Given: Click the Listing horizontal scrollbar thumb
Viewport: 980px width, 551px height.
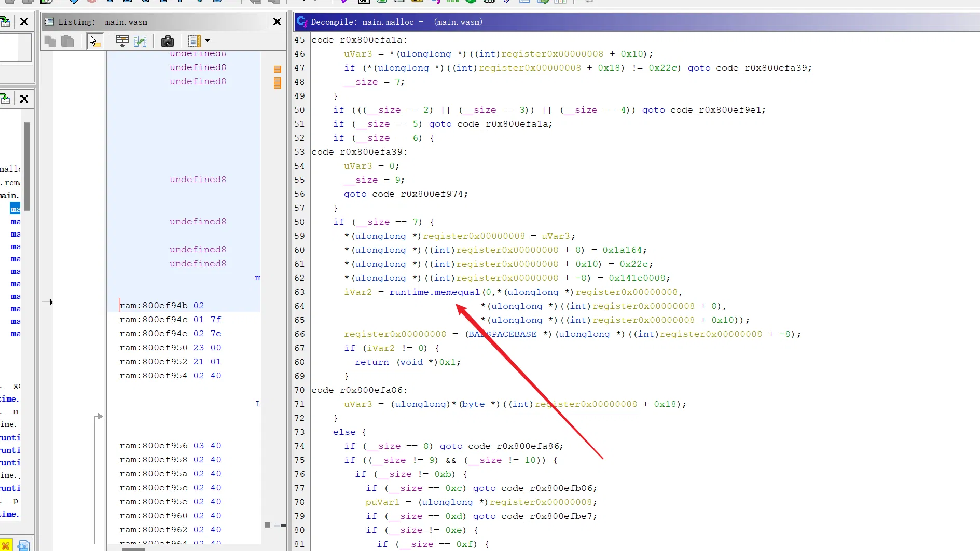Looking at the screenshot, I should 133,549.
